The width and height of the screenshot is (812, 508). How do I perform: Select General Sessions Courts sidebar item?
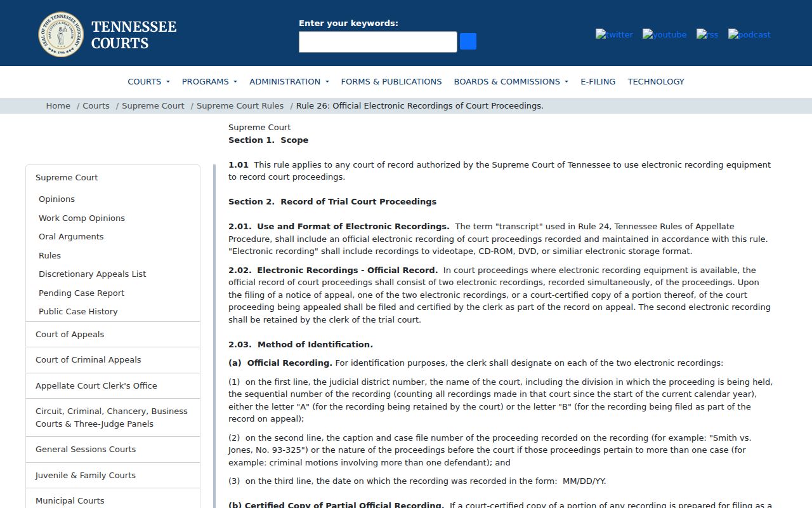tap(113, 449)
